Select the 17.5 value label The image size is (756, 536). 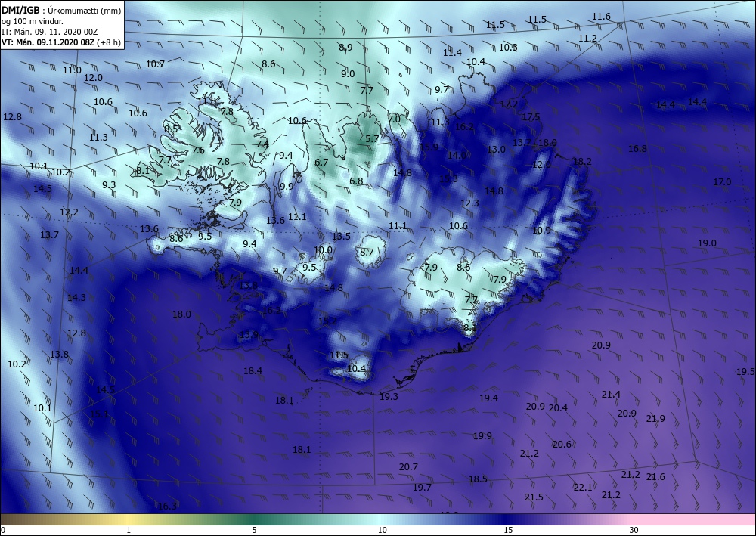[531, 116]
